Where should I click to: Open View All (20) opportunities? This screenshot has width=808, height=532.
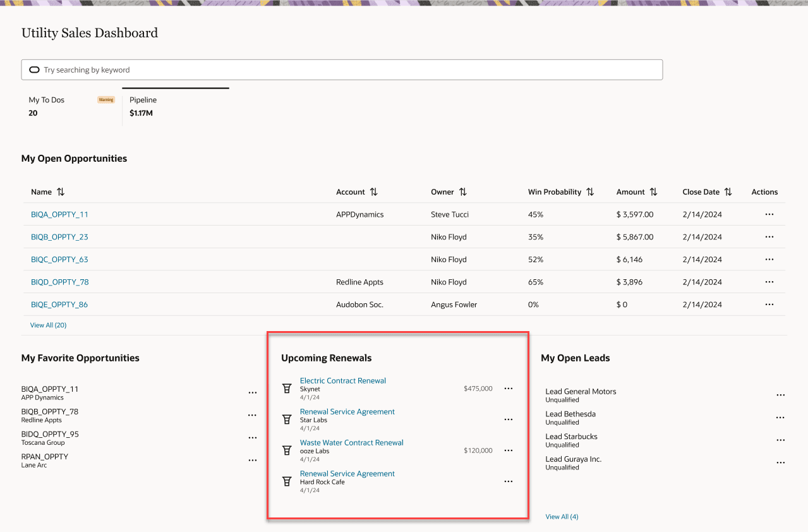coord(48,325)
